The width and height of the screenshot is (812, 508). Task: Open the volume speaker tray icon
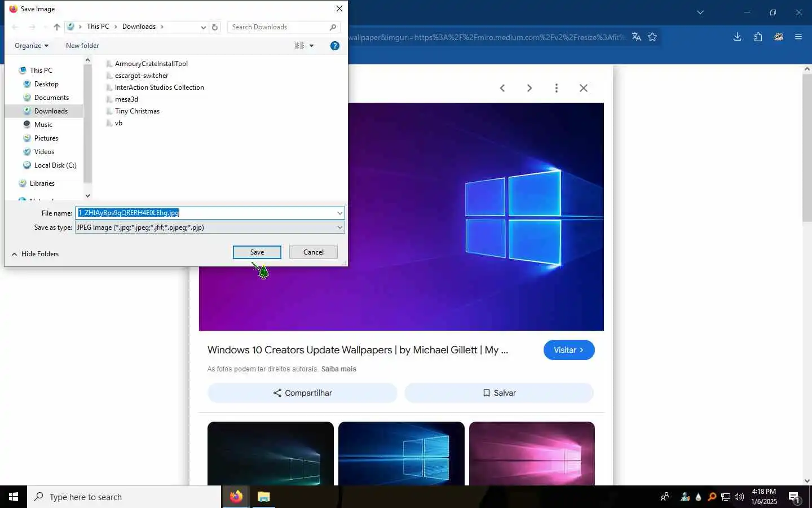[x=739, y=497]
